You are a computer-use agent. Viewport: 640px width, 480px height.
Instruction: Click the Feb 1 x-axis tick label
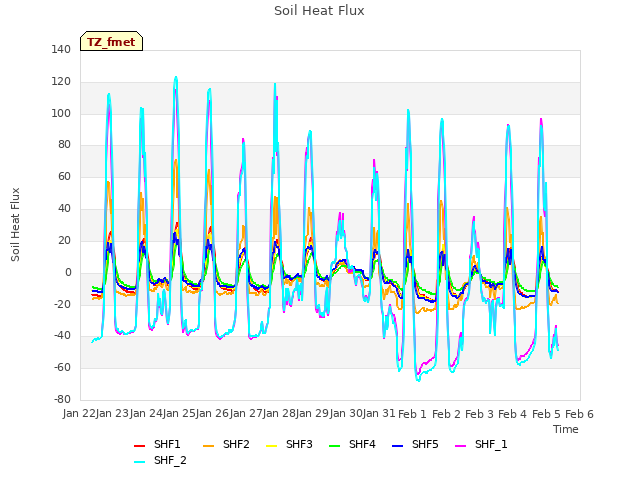[412, 414]
